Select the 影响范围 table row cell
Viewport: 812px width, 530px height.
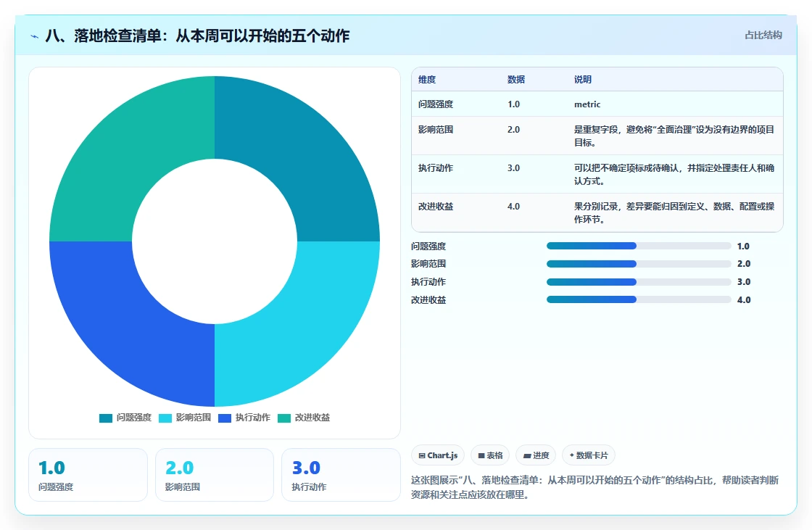click(436, 130)
